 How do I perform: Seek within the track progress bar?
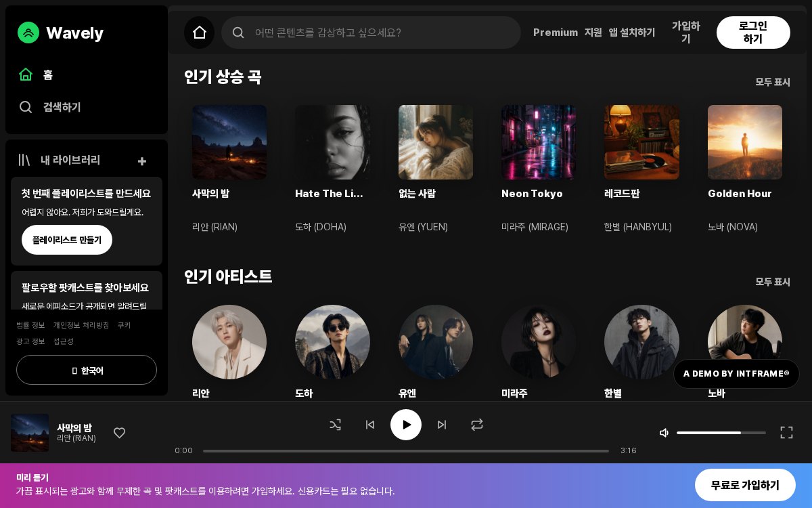tap(406, 450)
